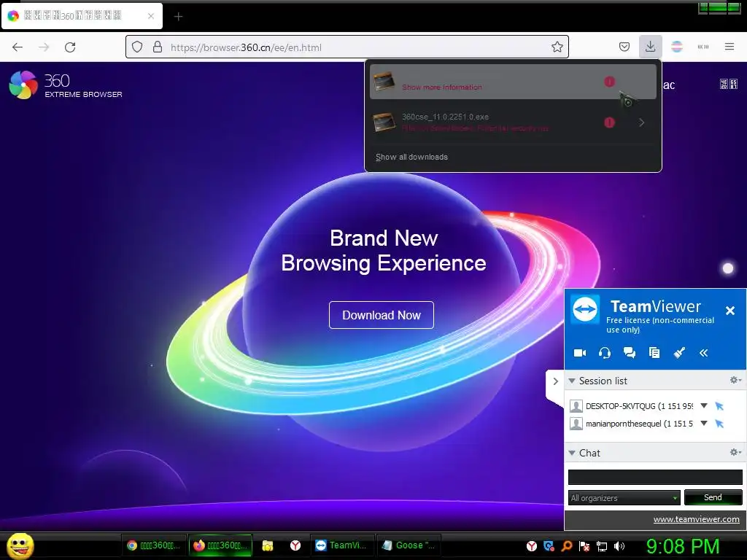This screenshot has width=747, height=560.
Task: Click the 360 Extreme Browser logo
Action: click(x=66, y=85)
